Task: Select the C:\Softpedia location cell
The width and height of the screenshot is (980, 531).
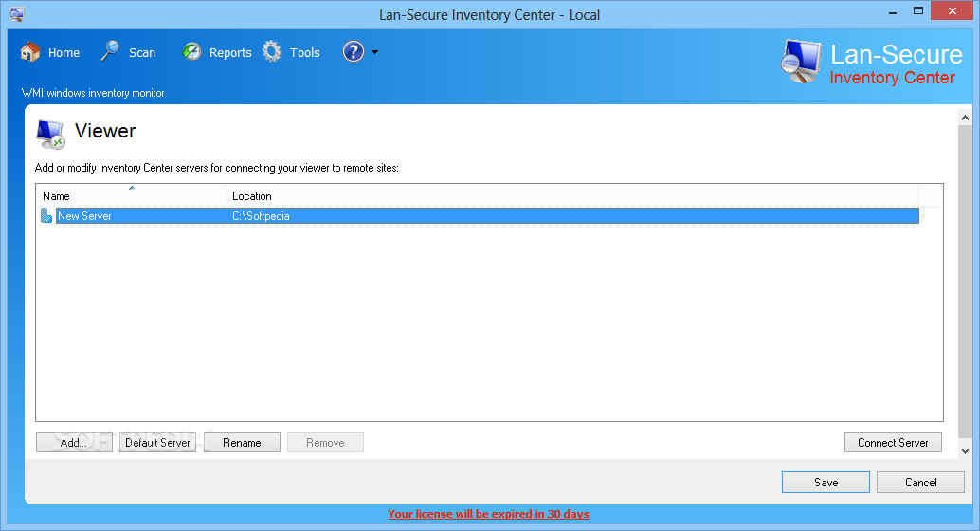Action: coord(261,216)
